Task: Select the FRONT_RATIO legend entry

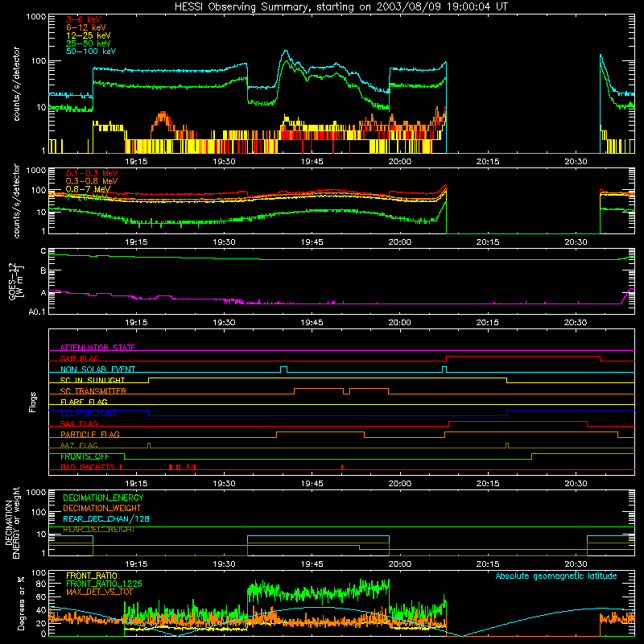Action: 92,576
